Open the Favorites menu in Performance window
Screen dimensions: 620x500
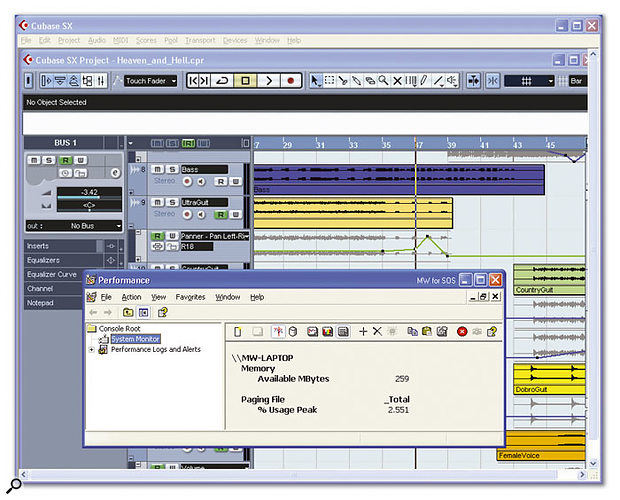click(x=190, y=297)
